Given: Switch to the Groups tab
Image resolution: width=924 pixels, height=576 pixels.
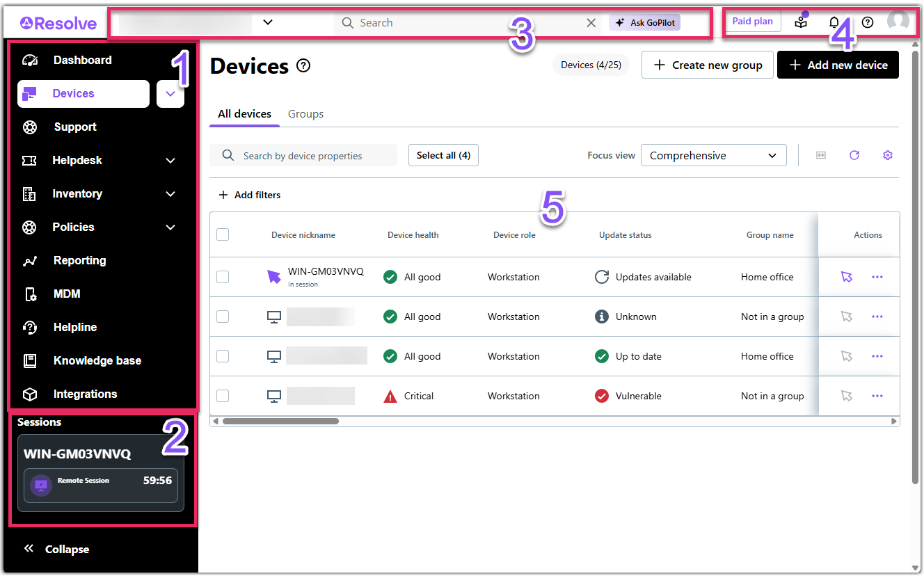Looking at the screenshot, I should 305,113.
